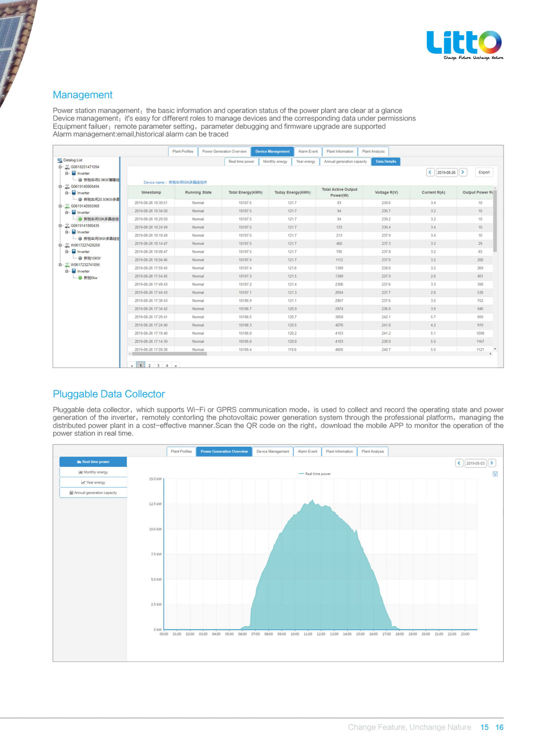Screen dimensions: 557x756
Task: Go to previous day before 2019-05-03
Action: coord(459,463)
